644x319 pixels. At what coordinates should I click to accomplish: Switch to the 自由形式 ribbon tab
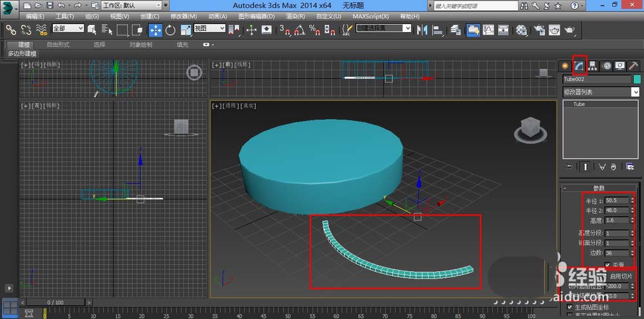click(58, 44)
